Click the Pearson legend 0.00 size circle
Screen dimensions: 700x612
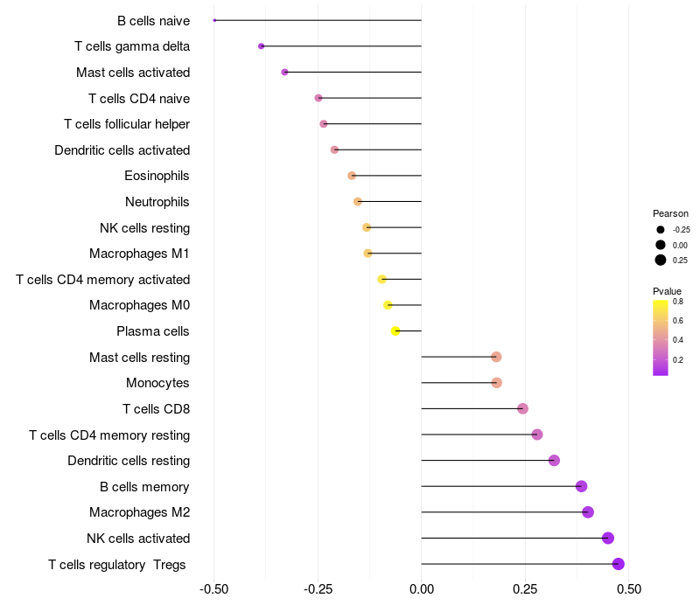(x=661, y=245)
